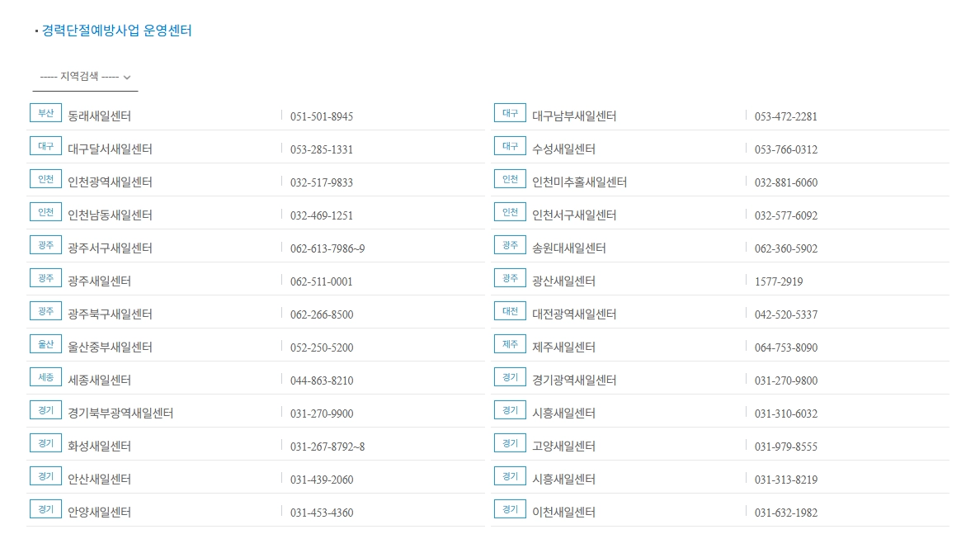This screenshot has width=980, height=553.
Task: Click the 울산 badge beside 울산중부새일센터
Action: click(45, 344)
